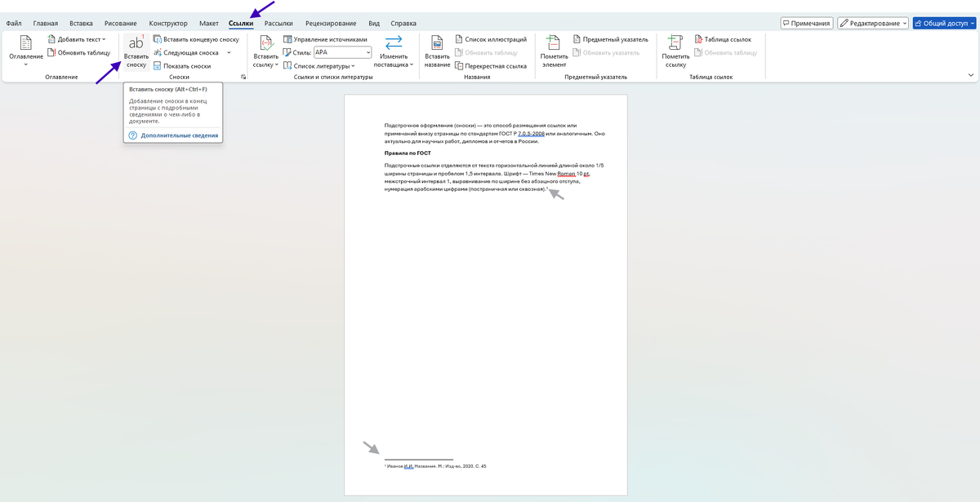Switch to the Рассылки tab
The width and height of the screenshot is (980, 502).
[x=278, y=24]
